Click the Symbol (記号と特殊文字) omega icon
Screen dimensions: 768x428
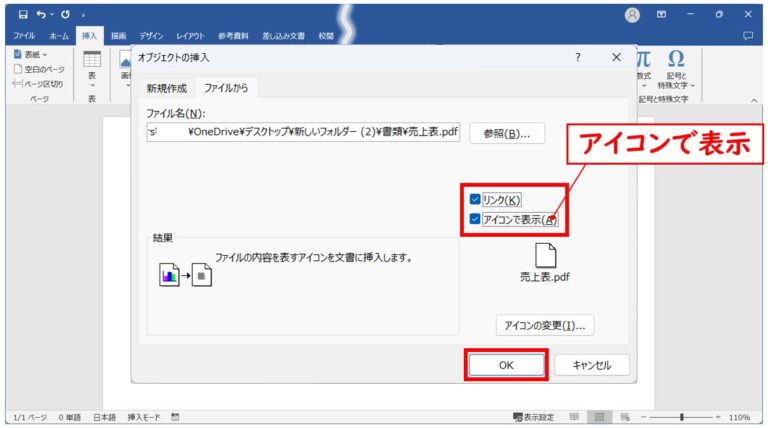click(x=676, y=59)
